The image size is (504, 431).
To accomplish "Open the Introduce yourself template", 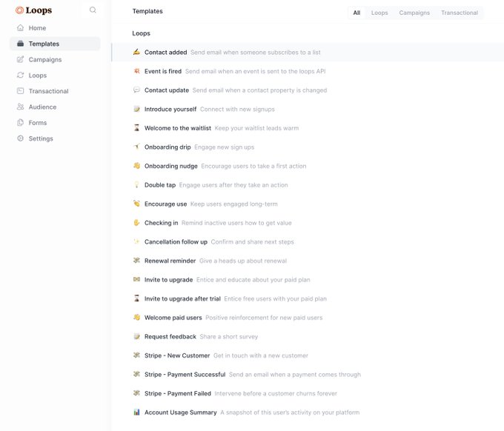I will (308, 109).
